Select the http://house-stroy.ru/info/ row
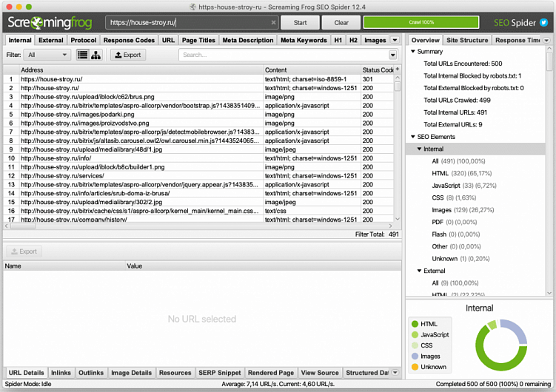Image resolution: width=556 pixels, height=392 pixels. (198, 158)
